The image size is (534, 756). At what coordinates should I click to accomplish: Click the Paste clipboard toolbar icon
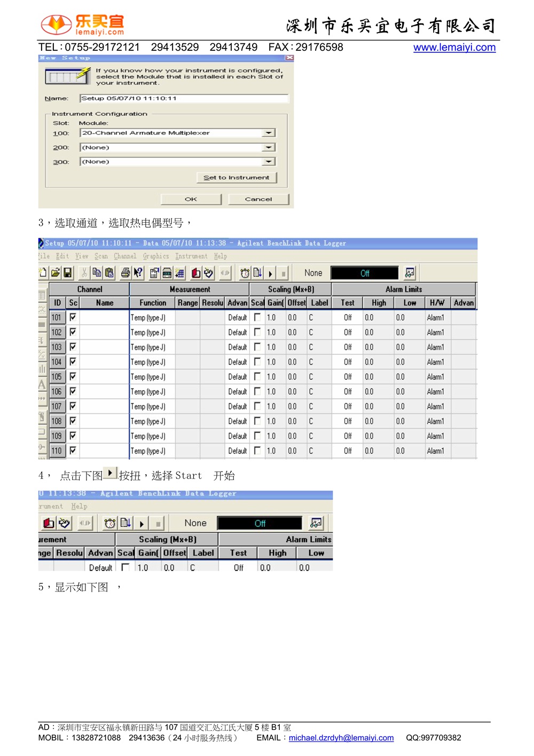point(109,273)
